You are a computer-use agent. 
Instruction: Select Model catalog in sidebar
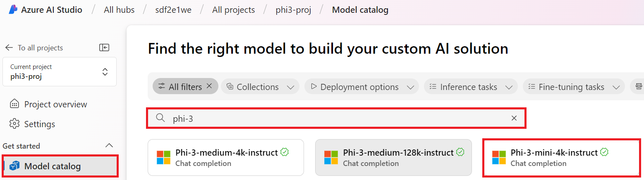61,166
